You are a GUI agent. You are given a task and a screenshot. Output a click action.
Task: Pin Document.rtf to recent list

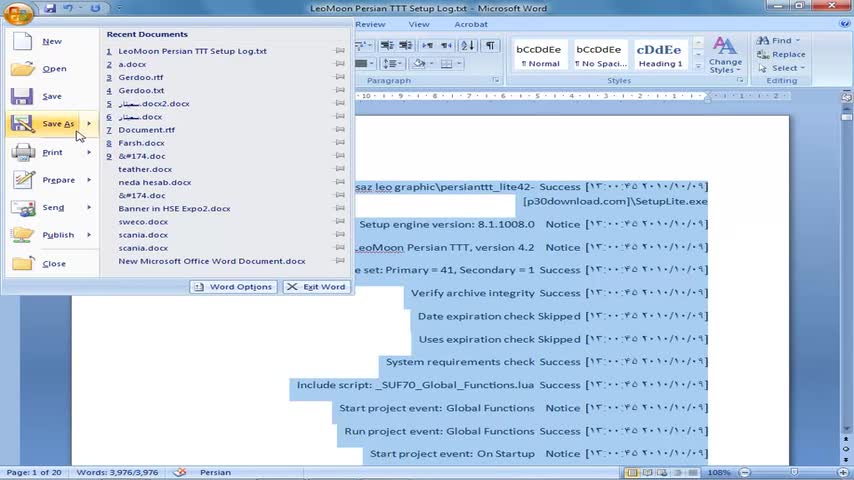click(x=340, y=130)
